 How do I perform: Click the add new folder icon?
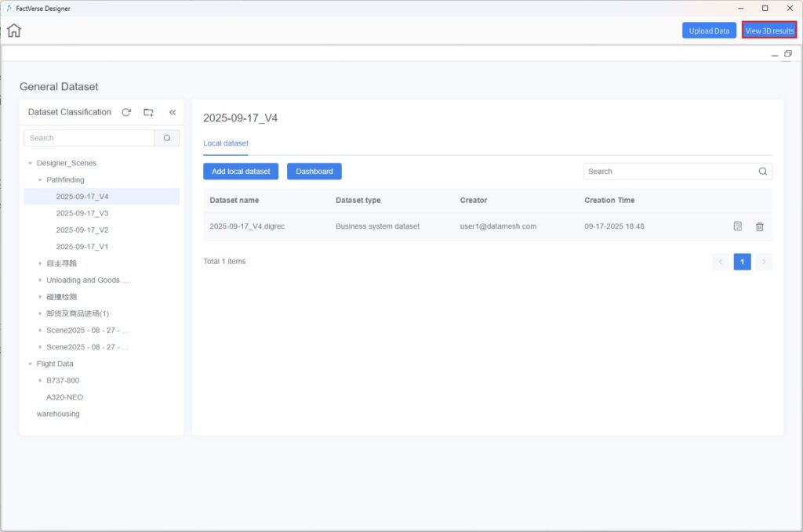(148, 112)
